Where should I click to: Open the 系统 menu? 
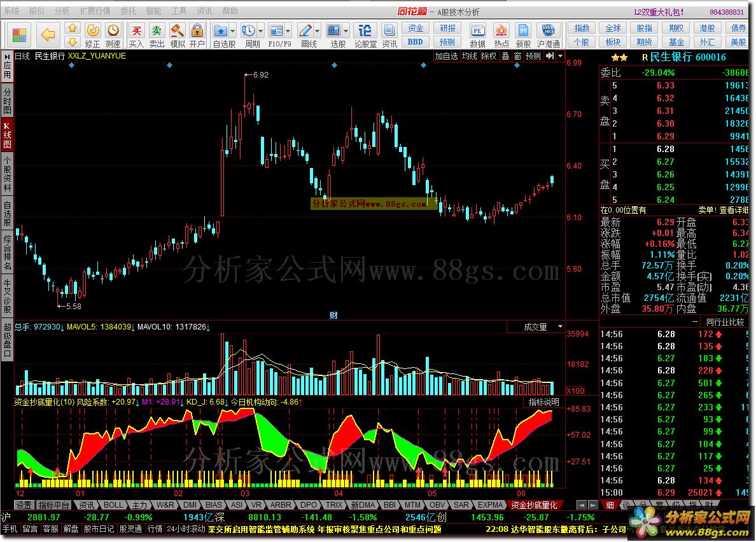[11, 11]
